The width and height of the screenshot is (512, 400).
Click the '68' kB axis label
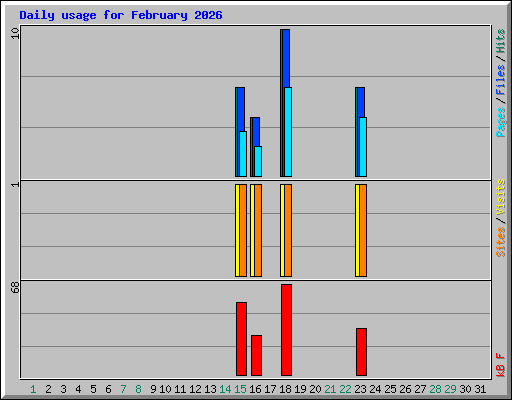pos(15,287)
